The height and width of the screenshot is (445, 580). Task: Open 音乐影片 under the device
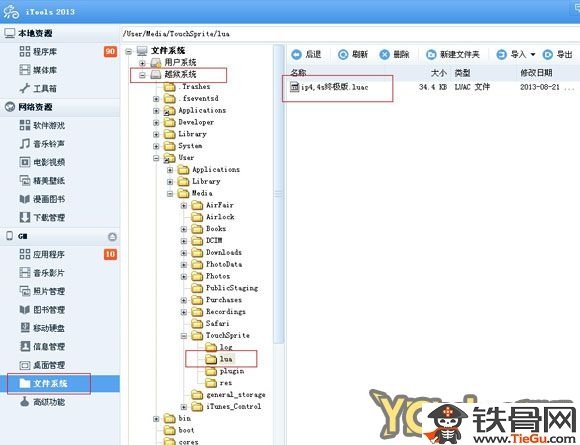[x=49, y=273]
